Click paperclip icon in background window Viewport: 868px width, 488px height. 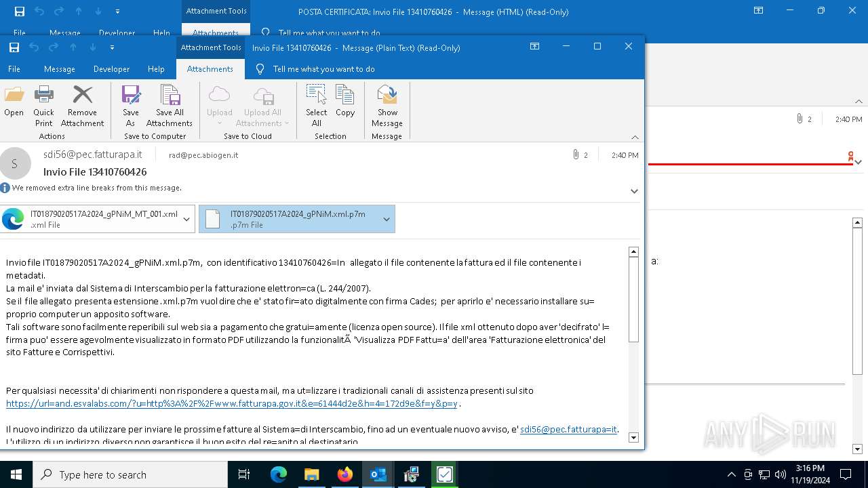tap(800, 119)
